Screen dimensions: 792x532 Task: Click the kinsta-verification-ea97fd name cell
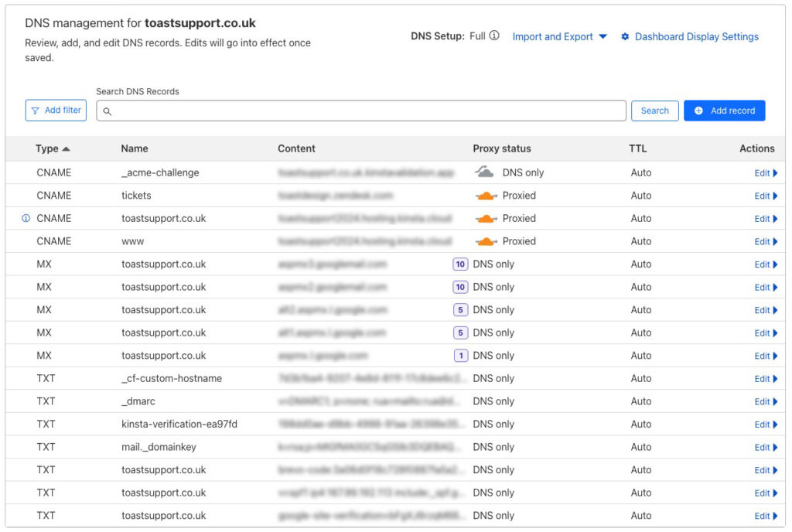click(x=179, y=424)
